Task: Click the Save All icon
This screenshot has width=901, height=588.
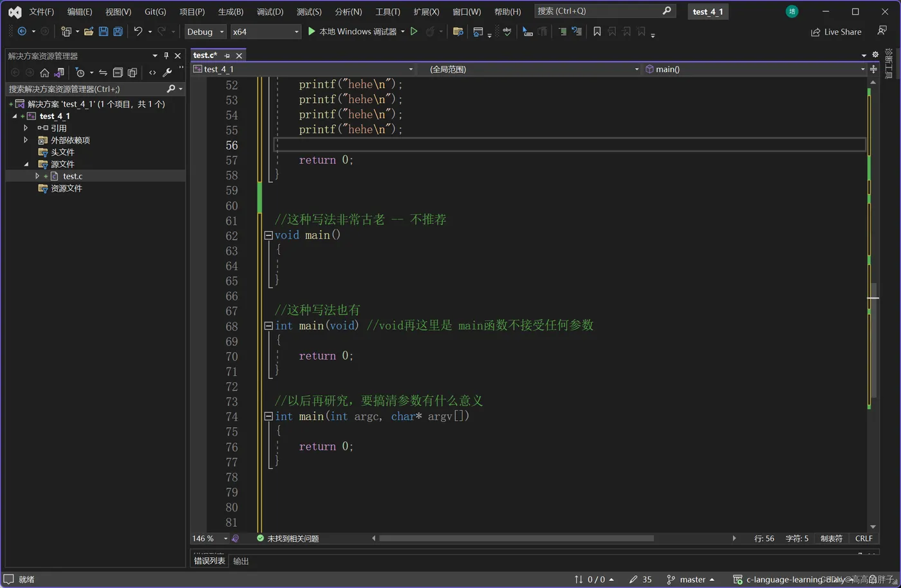Action: (118, 32)
